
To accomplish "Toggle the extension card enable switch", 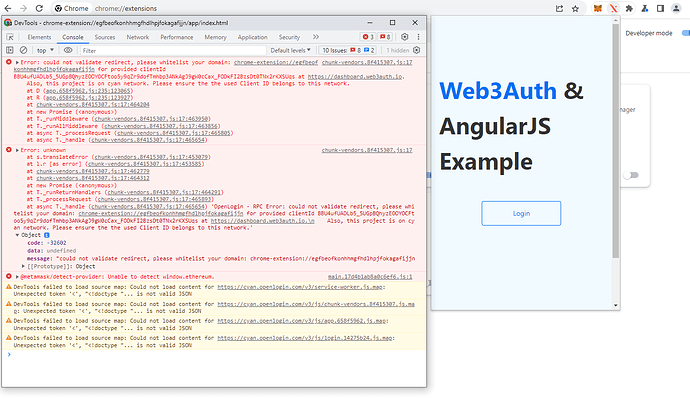I will click(631, 175).
